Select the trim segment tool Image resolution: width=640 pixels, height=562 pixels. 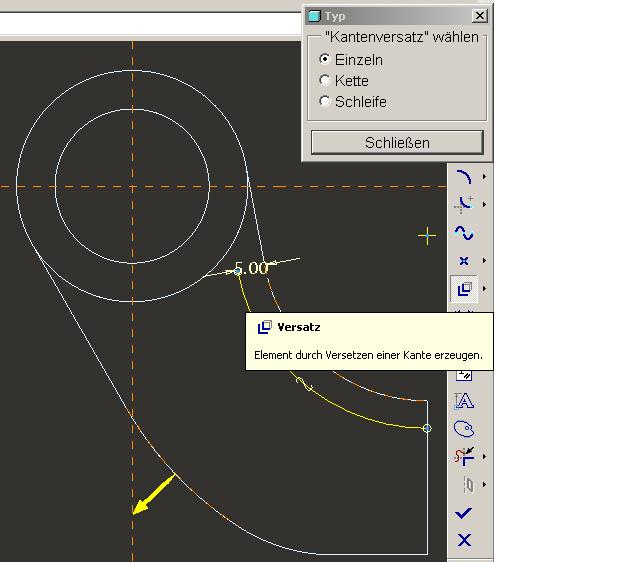[463, 457]
